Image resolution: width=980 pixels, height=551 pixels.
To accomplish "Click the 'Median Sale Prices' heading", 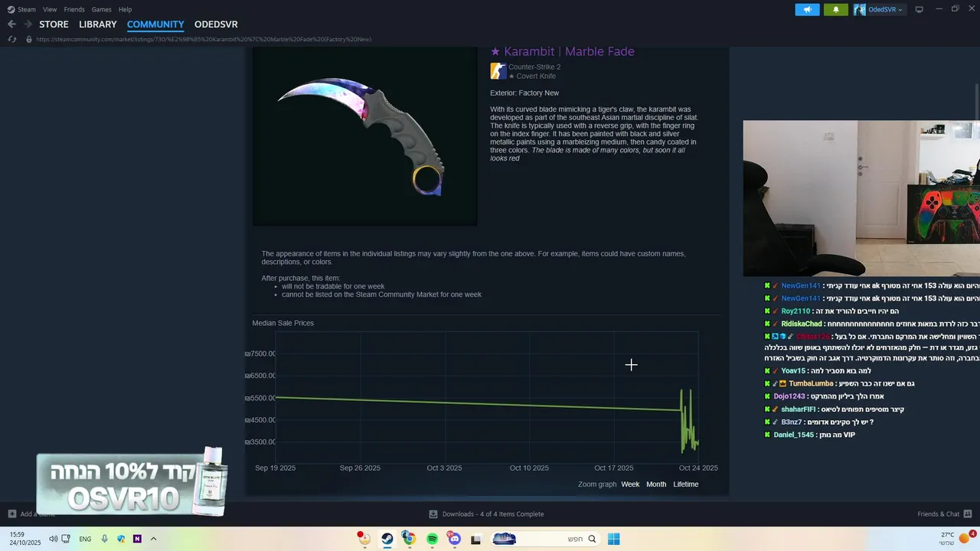I will coord(283,323).
